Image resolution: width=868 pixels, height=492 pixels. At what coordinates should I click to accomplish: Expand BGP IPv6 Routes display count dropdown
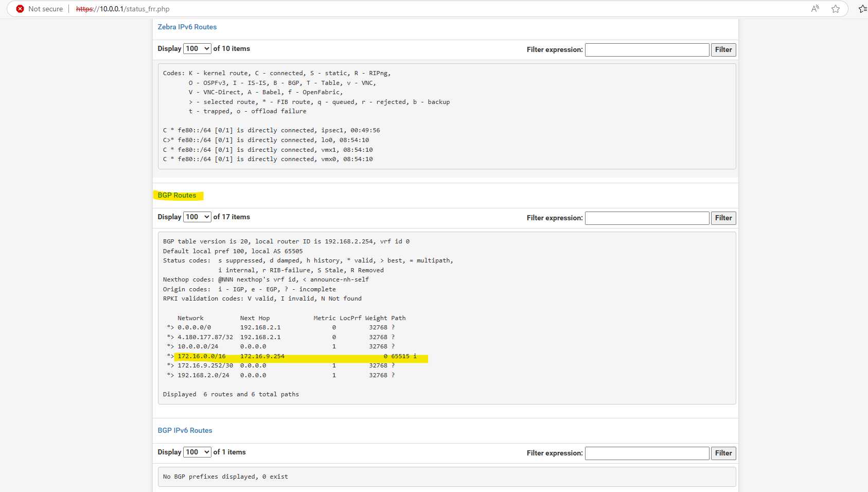198,452
